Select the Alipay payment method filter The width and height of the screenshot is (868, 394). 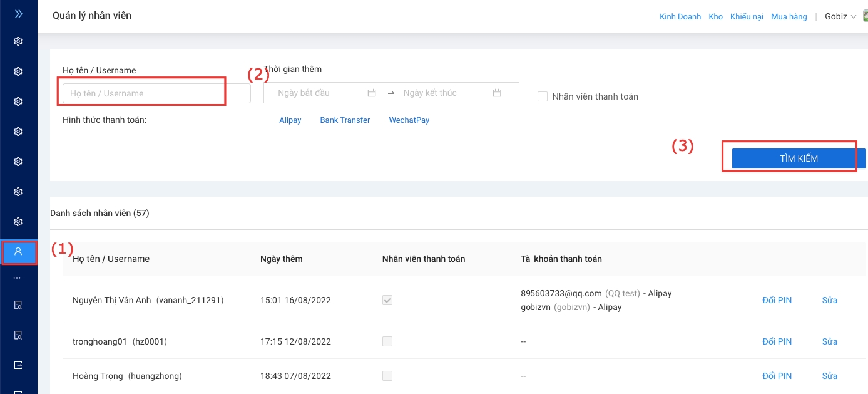[x=290, y=120]
